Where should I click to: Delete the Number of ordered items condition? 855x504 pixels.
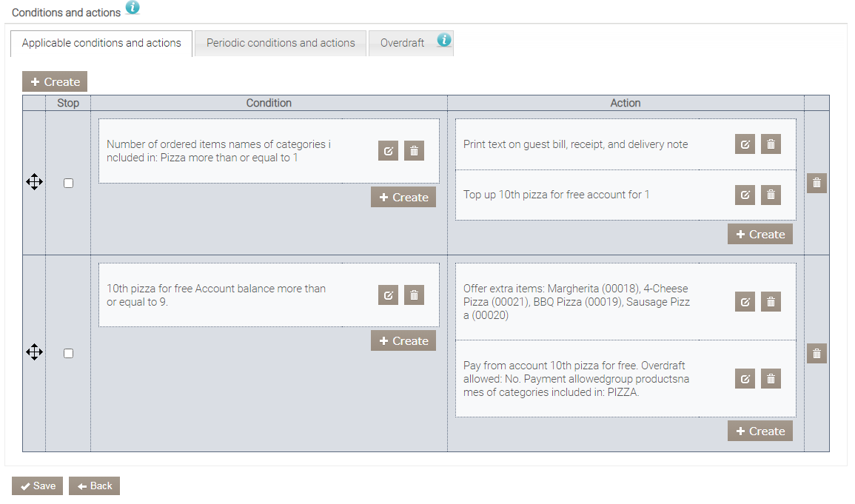414,151
